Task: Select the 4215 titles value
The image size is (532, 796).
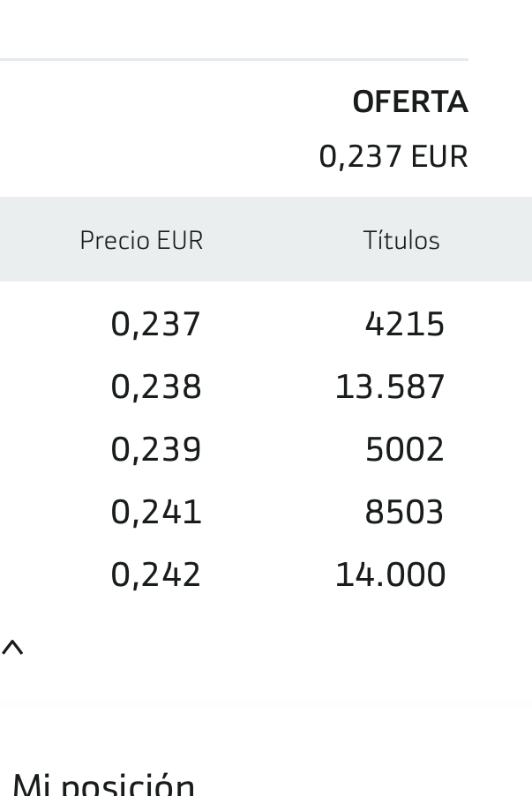Action: tap(405, 324)
